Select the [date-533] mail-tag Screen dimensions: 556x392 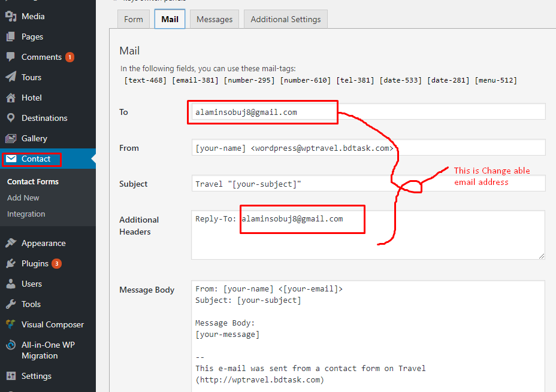tap(401, 80)
